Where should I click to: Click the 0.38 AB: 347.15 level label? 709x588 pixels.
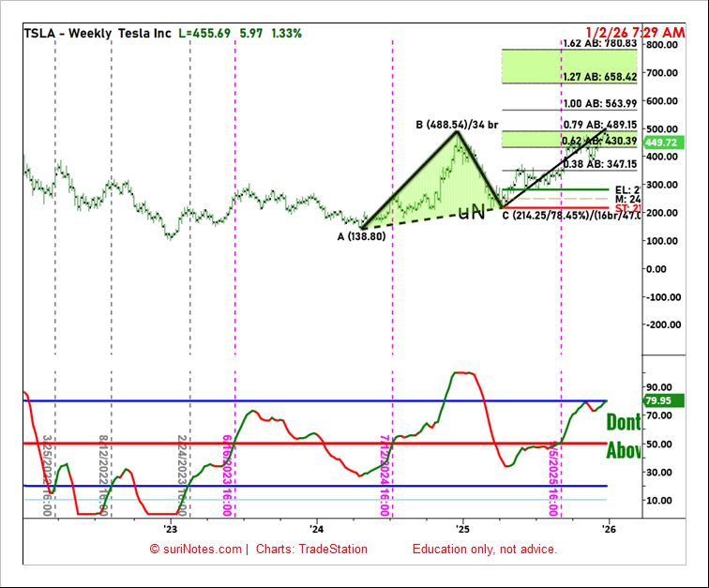600,164
